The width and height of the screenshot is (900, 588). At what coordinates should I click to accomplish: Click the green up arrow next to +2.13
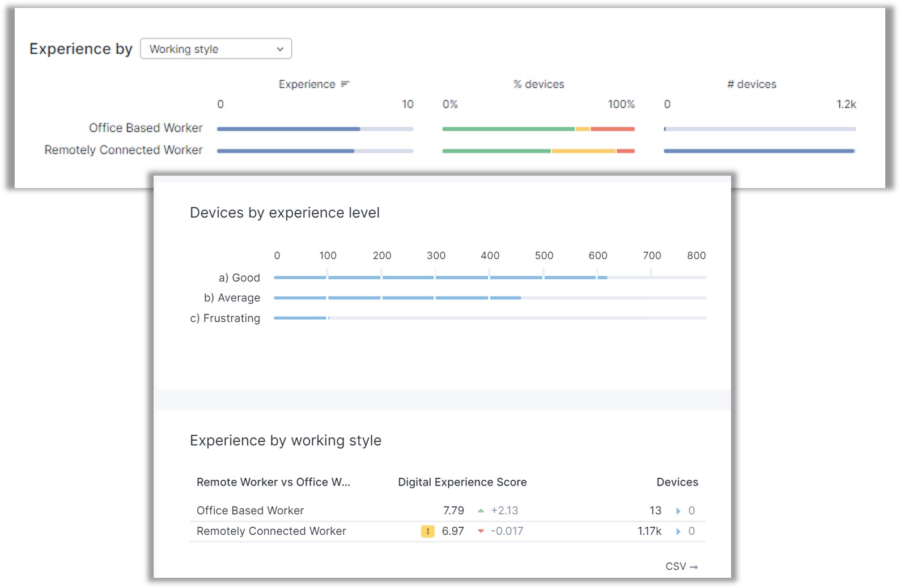(x=481, y=511)
